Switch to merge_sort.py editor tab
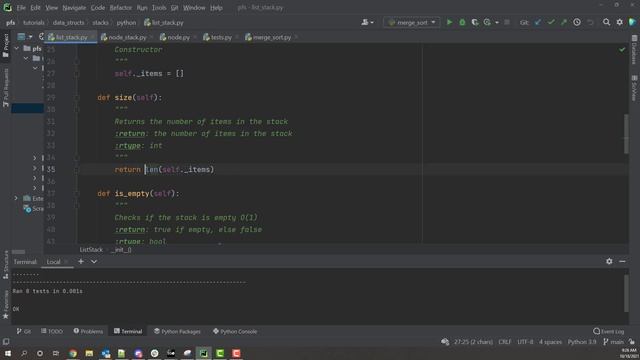Screen dimensions: 640x360 pyautogui.click(x=271, y=37)
